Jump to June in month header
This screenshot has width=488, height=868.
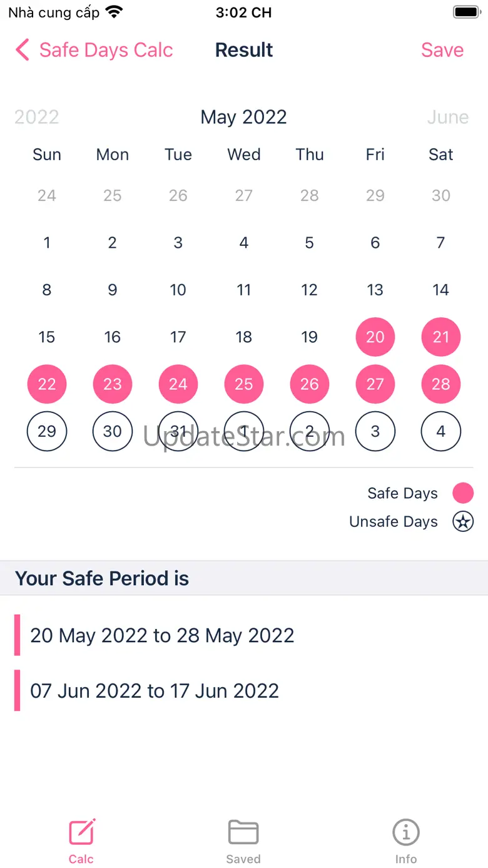click(447, 117)
